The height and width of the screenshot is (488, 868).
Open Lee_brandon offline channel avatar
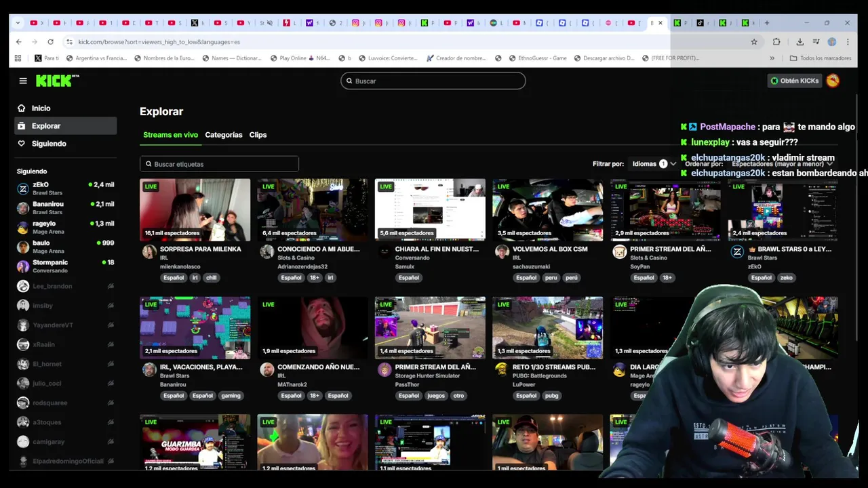23,286
